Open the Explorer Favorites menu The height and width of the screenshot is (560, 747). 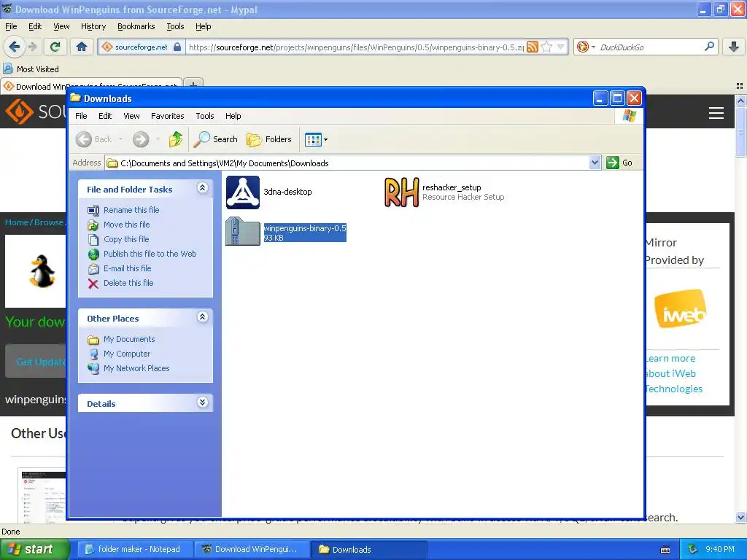167,116
